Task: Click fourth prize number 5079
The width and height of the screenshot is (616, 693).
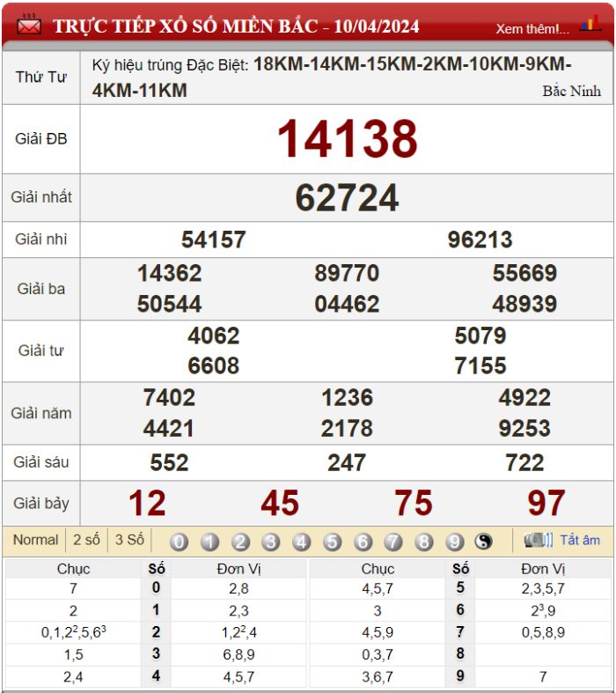Action: (480, 335)
